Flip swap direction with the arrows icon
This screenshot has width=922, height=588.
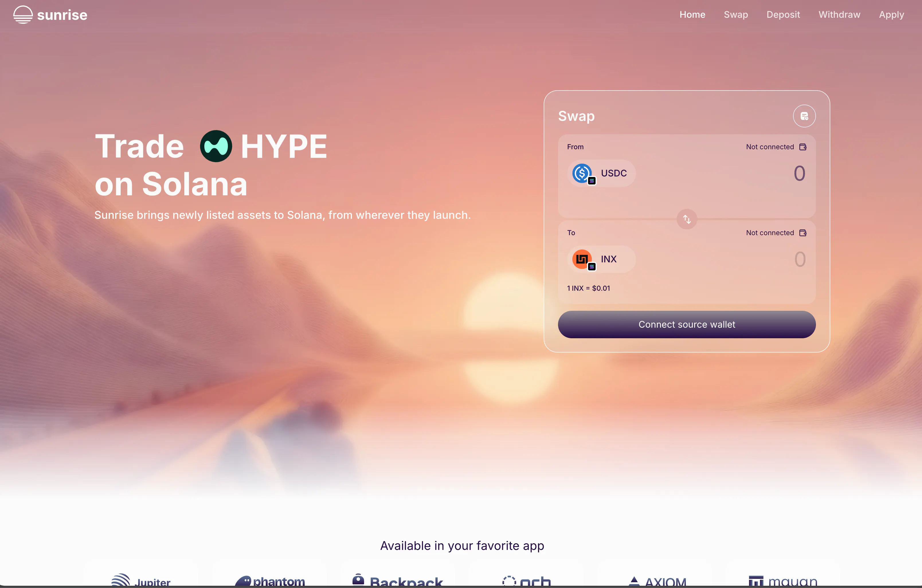[x=687, y=219]
